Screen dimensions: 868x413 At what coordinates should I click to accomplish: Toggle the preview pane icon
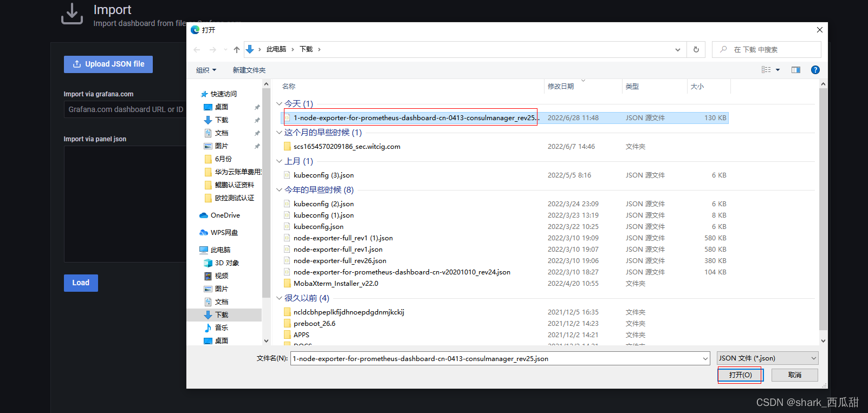(796, 70)
